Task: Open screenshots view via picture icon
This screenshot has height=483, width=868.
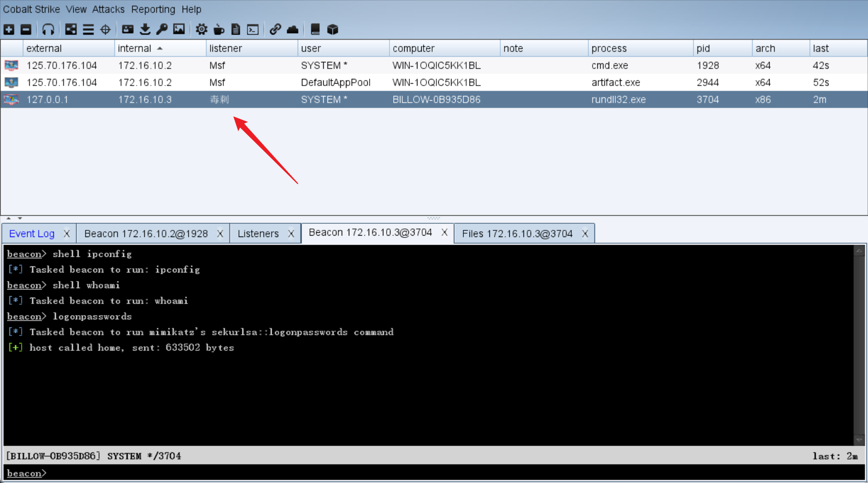Action: click(x=179, y=29)
